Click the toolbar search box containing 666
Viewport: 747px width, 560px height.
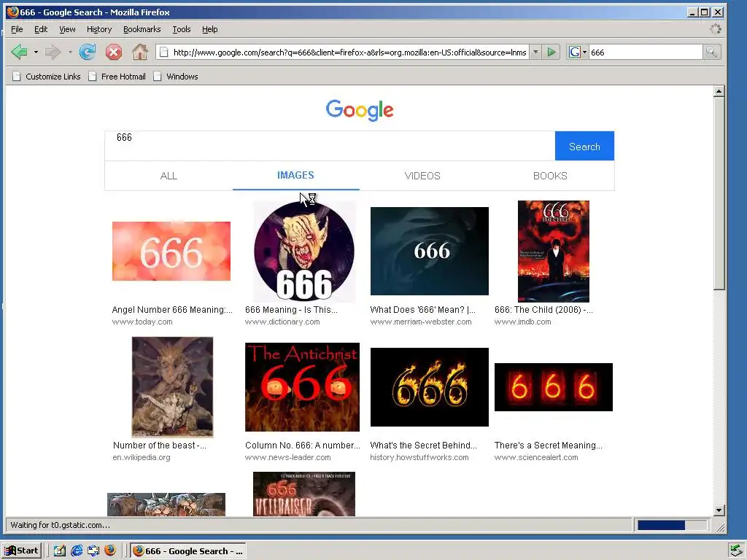click(646, 52)
